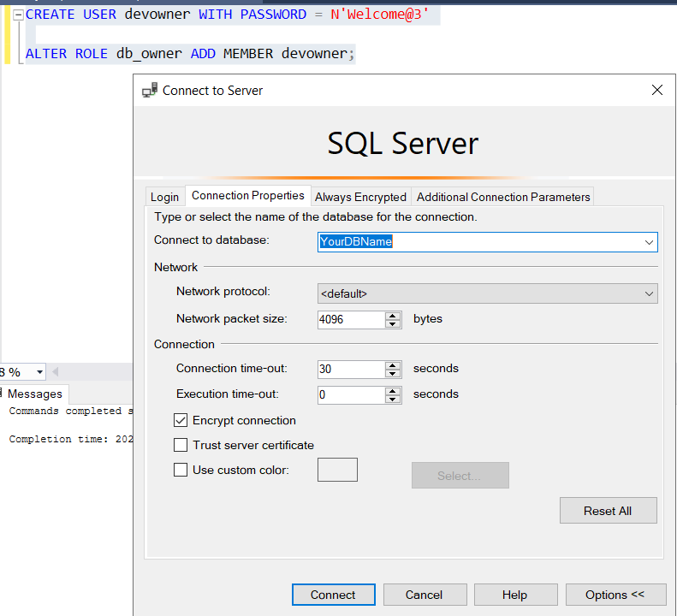Viewport: 677px width, 616px height.
Task: Open Help for the dialog
Action: tap(515, 595)
